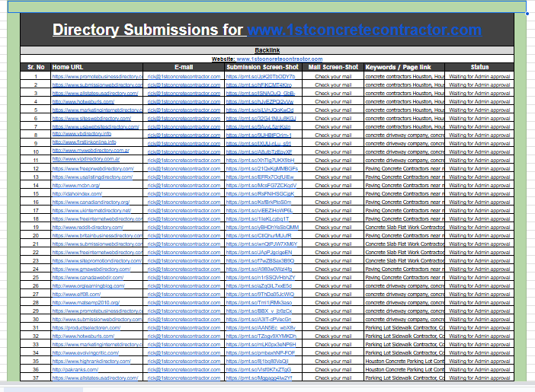
Task: Open the matsemp2010.org Home URL link
Action: click(x=86, y=303)
